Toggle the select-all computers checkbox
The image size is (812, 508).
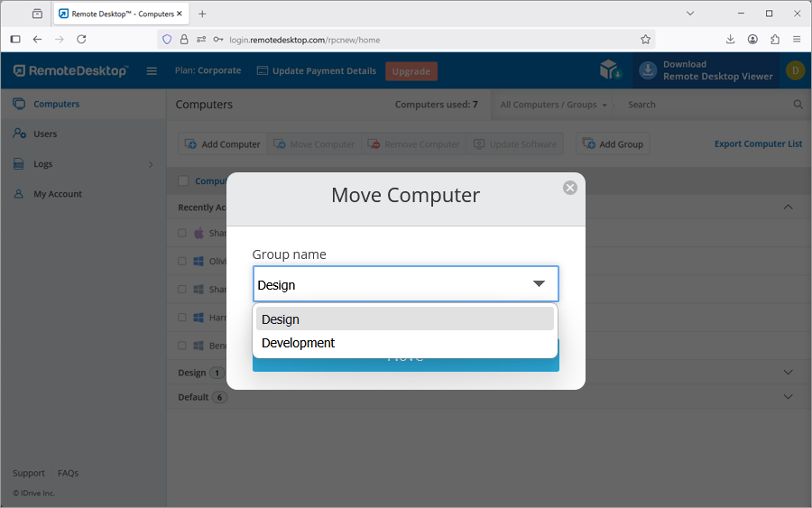tap(183, 181)
